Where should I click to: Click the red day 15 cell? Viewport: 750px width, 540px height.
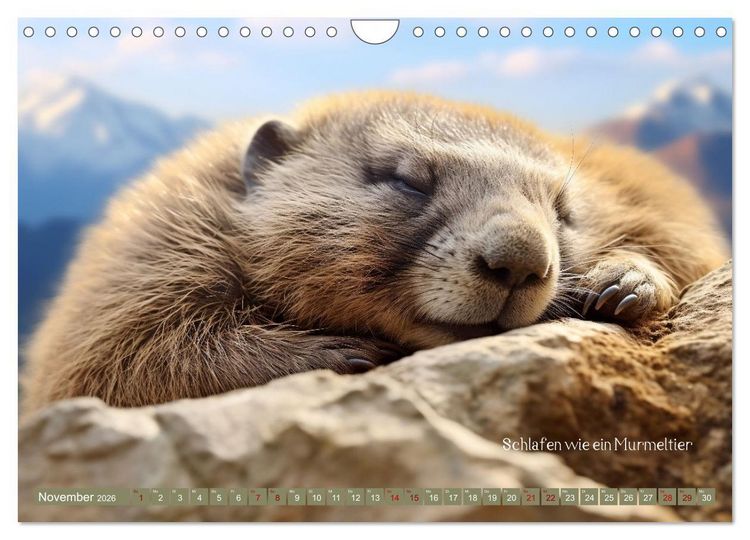coord(414,497)
